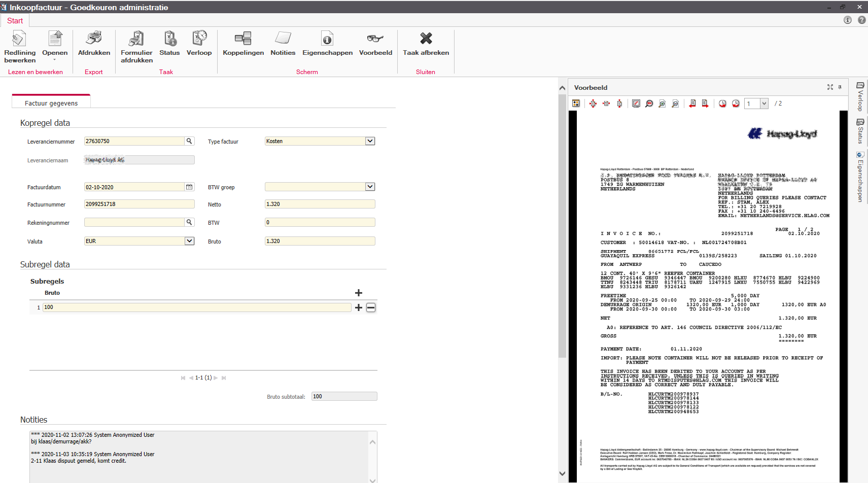Viewport: 868px width, 483px height.
Task: Toggle the thumbnail view in preview toolbar
Action: (x=576, y=103)
